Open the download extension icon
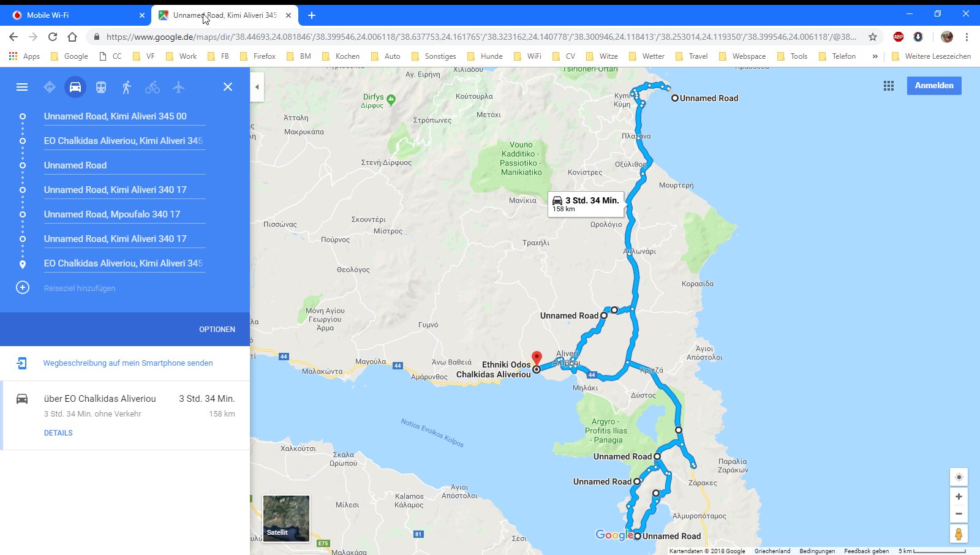The image size is (980, 555). pyautogui.click(x=918, y=37)
